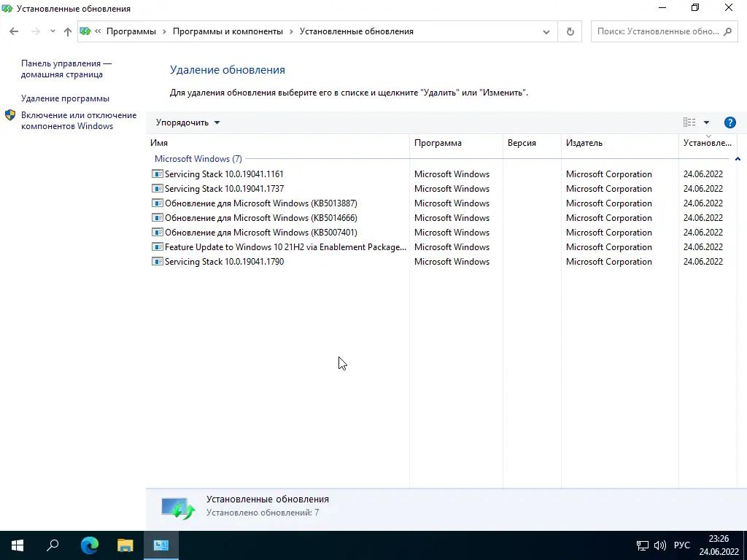
Task: Click Microsoft Windows program cell for KB5013887
Action: (452, 203)
